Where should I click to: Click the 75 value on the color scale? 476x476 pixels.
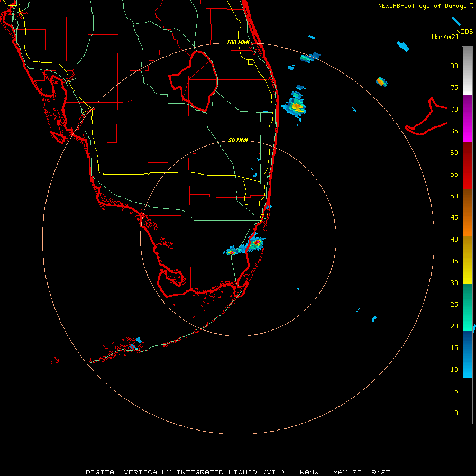tap(454, 87)
